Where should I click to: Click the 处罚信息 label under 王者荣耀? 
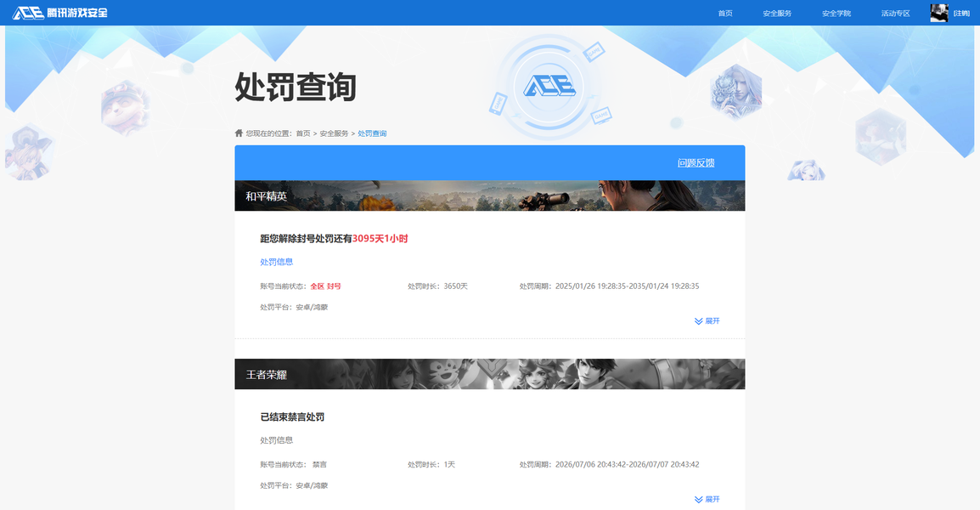(x=276, y=440)
